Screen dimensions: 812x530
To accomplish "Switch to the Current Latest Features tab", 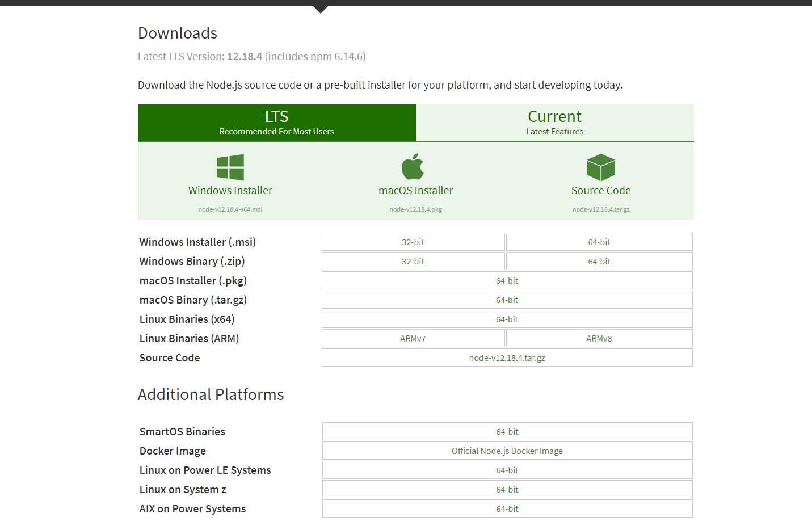I will point(555,123).
